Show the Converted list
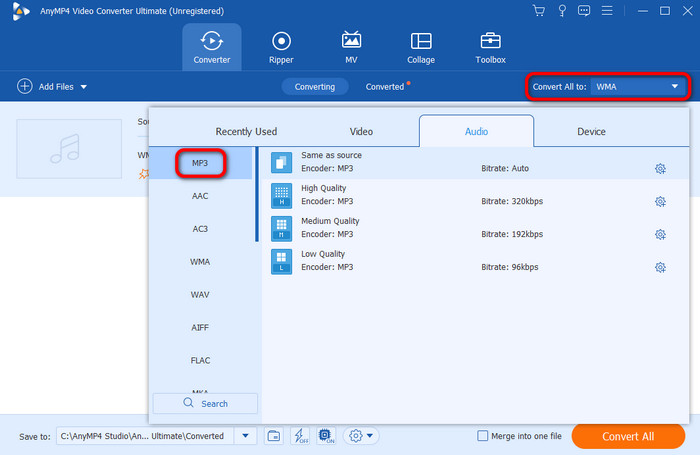 coord(385,87)
